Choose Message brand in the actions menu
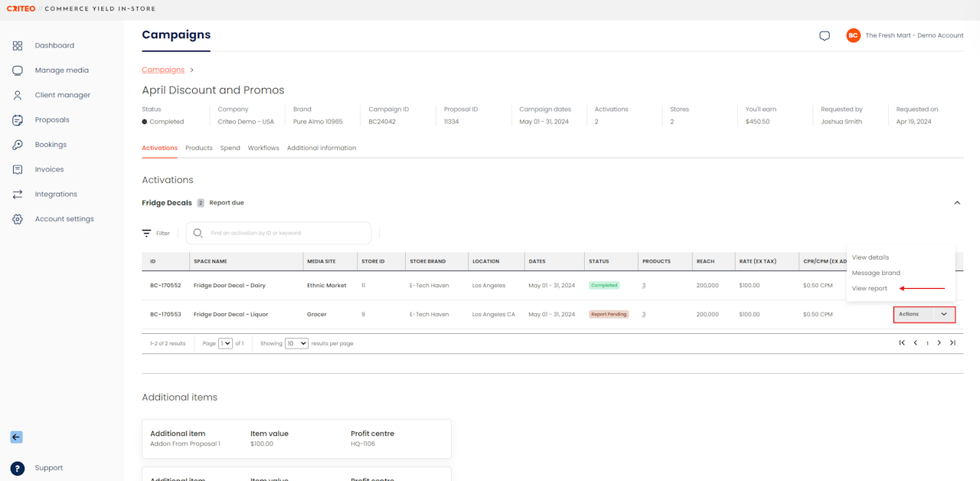Viewport: 980px width, 481px height. (876, 273)
